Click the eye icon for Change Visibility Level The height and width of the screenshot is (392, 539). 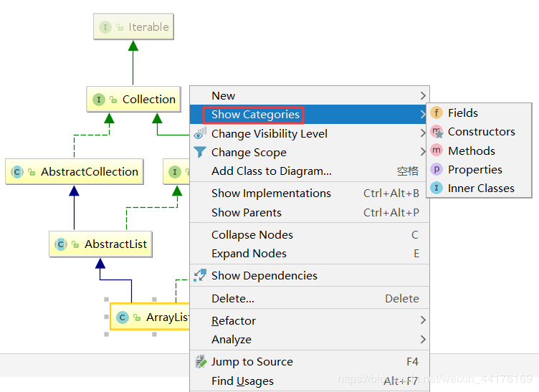point(200,133)
